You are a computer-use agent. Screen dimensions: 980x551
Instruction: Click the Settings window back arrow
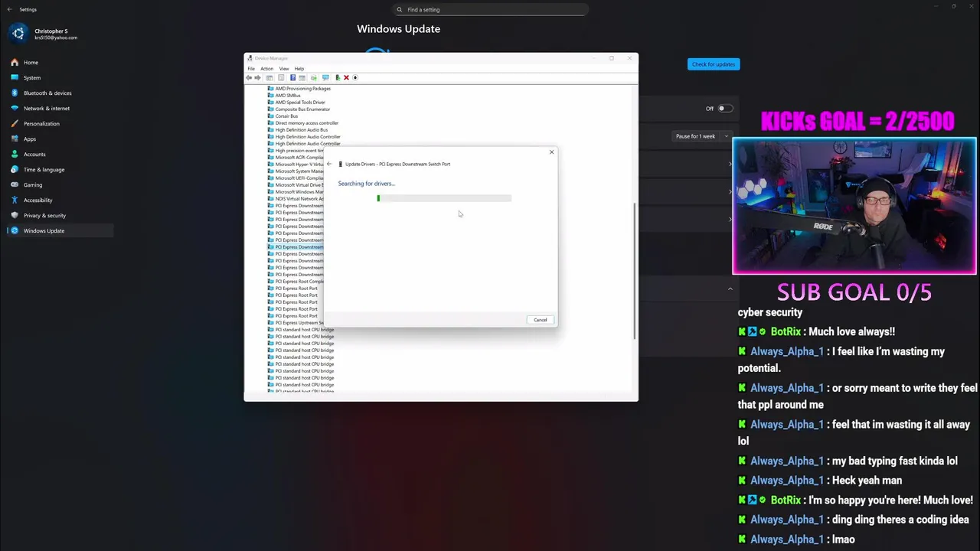click(x=9, y=9)
